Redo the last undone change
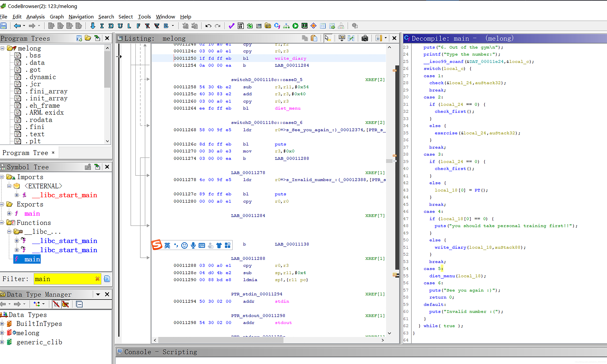This screenshot has width=607, height=364. (218, 26)
